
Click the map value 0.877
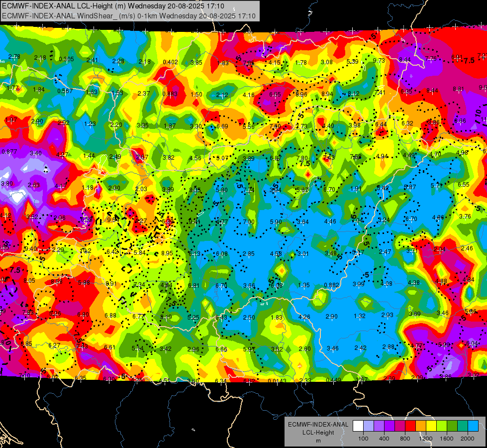click(x=9, y=152)
